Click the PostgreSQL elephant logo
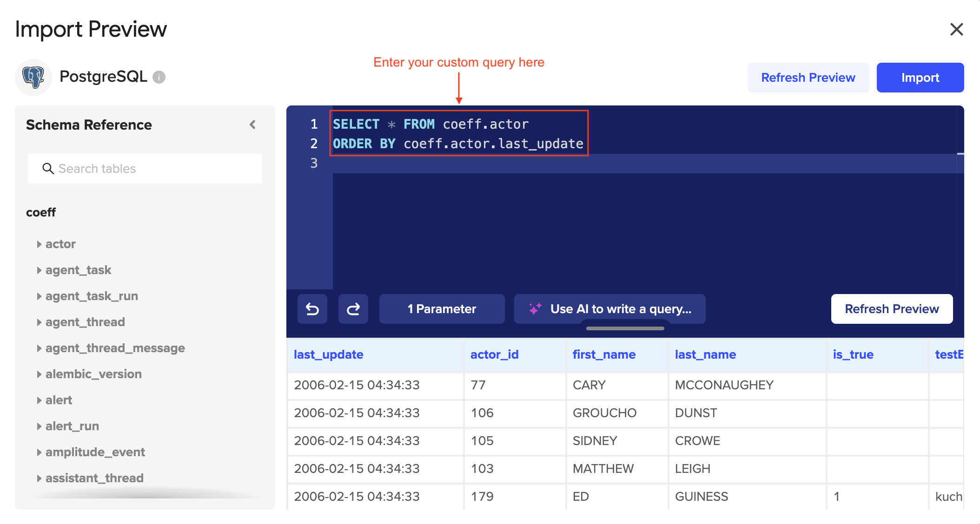This screenshot has width=980, height=524. (33, 77)
